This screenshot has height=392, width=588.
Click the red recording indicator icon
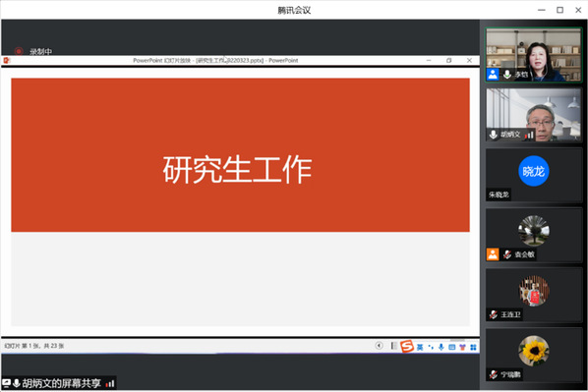coord(19,51)
